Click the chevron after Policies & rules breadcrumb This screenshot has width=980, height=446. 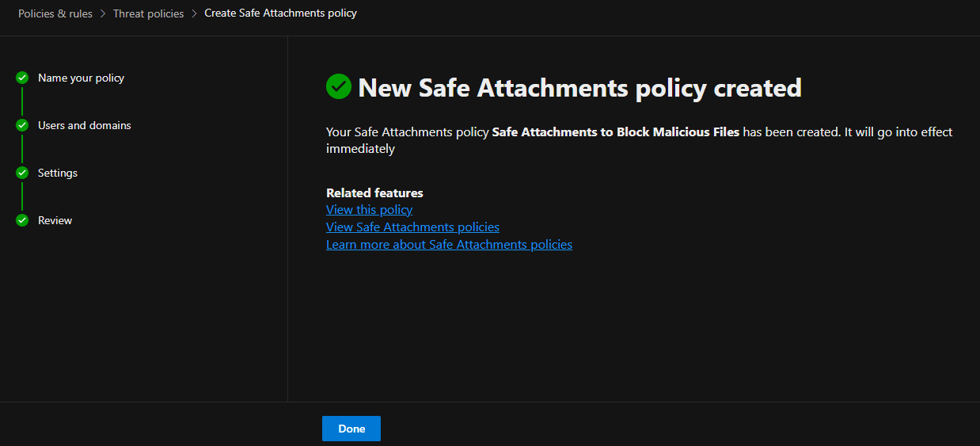(x=103, y=13)
